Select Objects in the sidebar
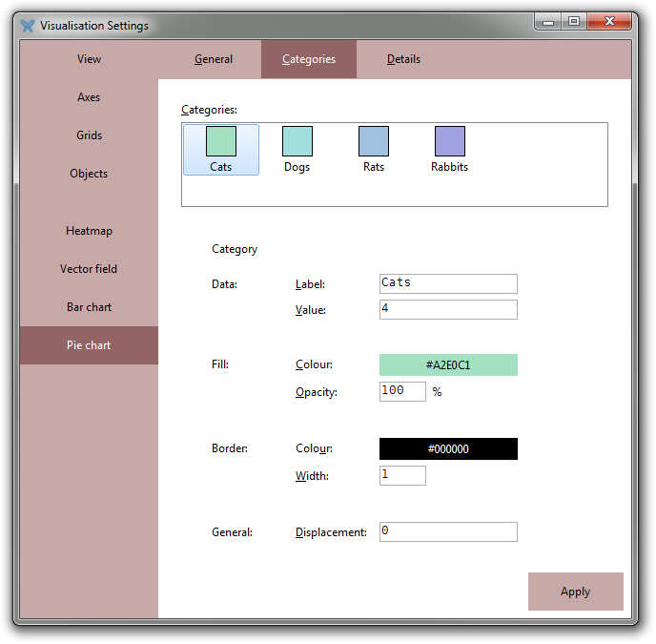This screenshot has height=644, width=656. point(90,174)
